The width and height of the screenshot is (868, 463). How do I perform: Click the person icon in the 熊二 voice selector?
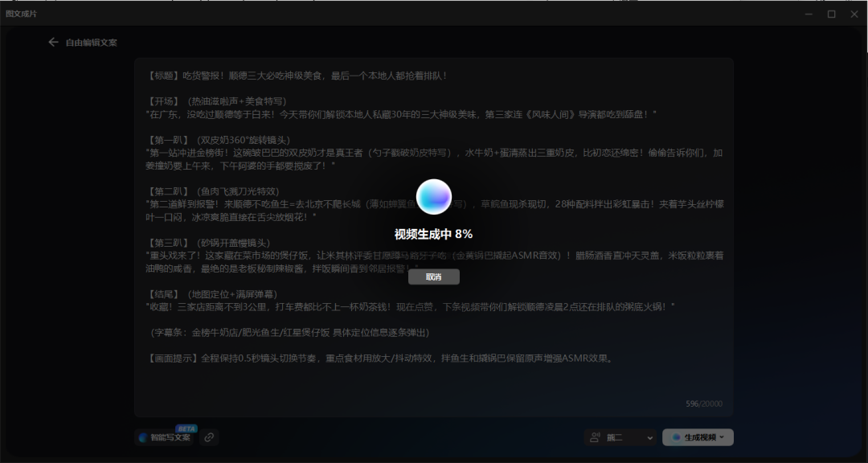[x=596, y=437]
